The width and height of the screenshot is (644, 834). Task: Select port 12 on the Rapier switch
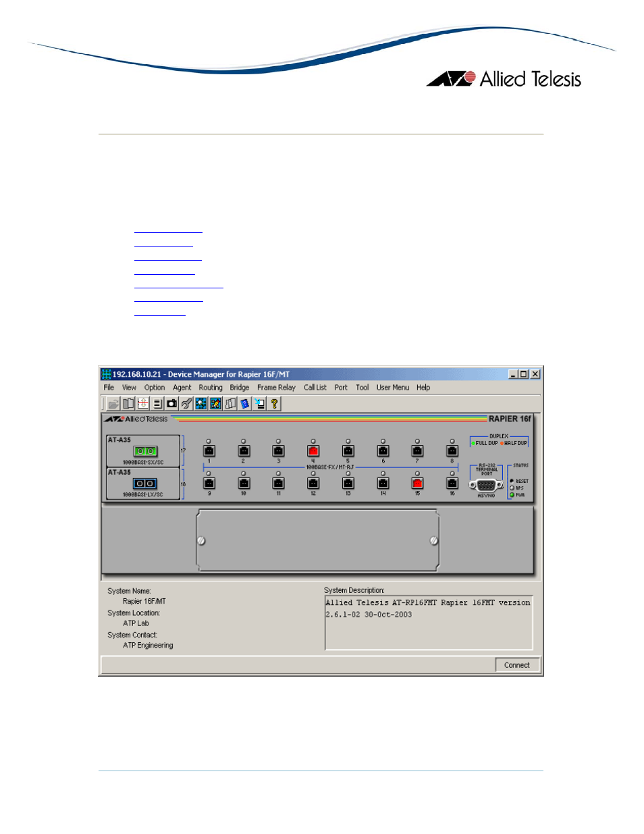[313, 483]
